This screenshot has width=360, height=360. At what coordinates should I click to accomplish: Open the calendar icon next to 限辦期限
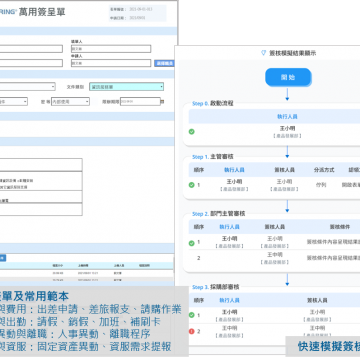pos(162,102)
